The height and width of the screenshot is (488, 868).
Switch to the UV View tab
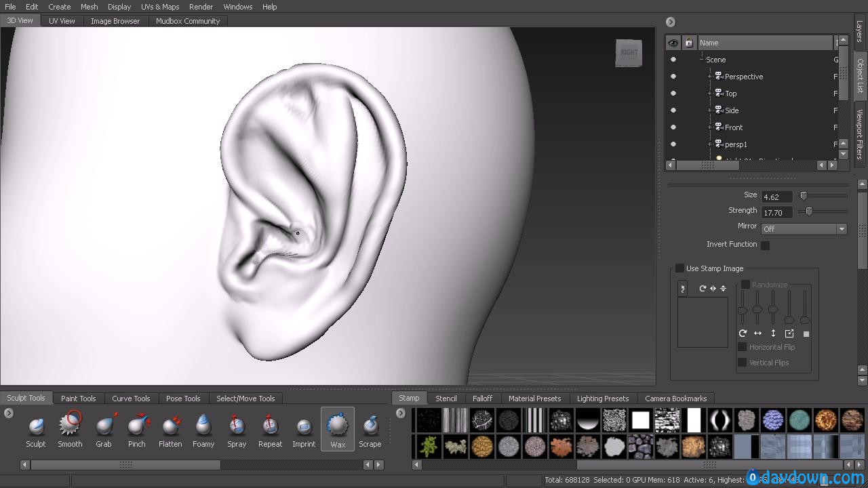tap(62, 21)
